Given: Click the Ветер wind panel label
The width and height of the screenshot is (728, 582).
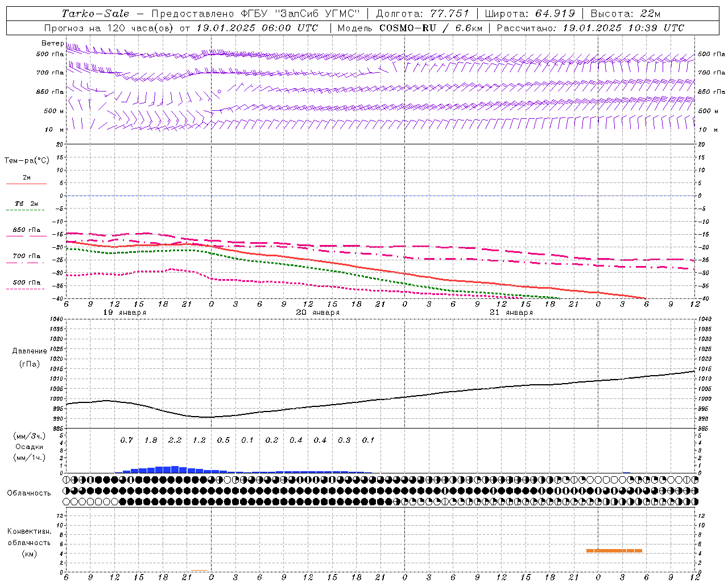Looking at the screenshot, I should pyautogui.click(x=52, y=43).
